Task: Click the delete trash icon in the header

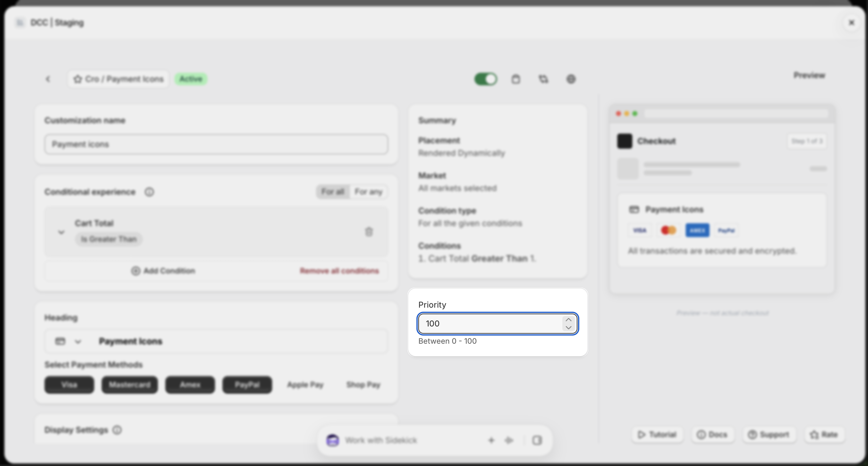Action: click(516, 79)
